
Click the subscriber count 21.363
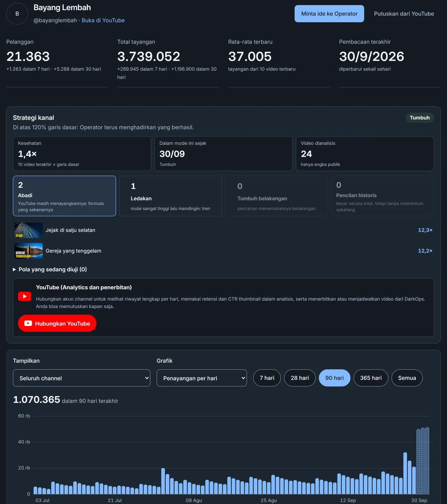28,56
